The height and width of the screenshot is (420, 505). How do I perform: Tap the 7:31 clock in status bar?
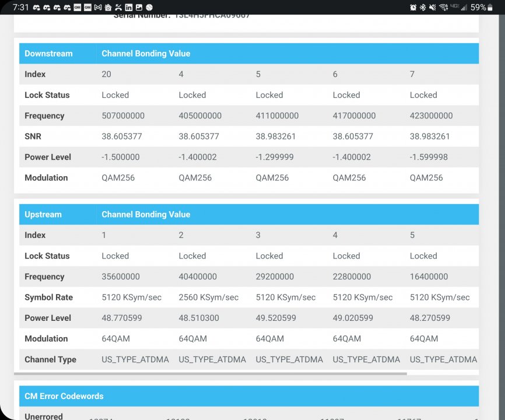point(20,8)
